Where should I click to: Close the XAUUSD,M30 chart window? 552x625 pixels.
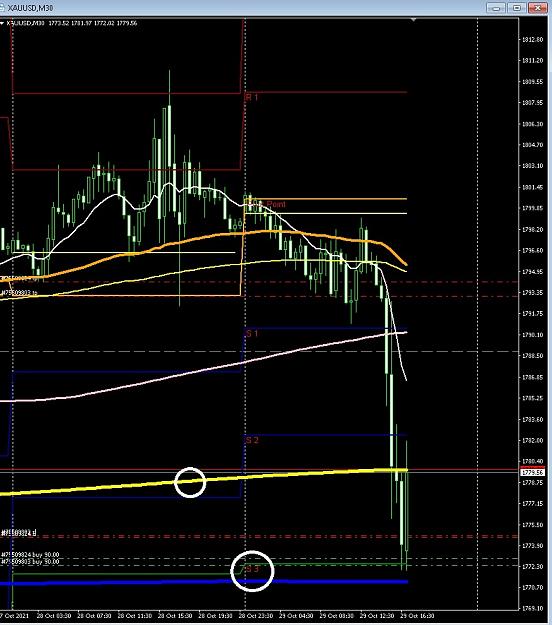pos(537,8)
